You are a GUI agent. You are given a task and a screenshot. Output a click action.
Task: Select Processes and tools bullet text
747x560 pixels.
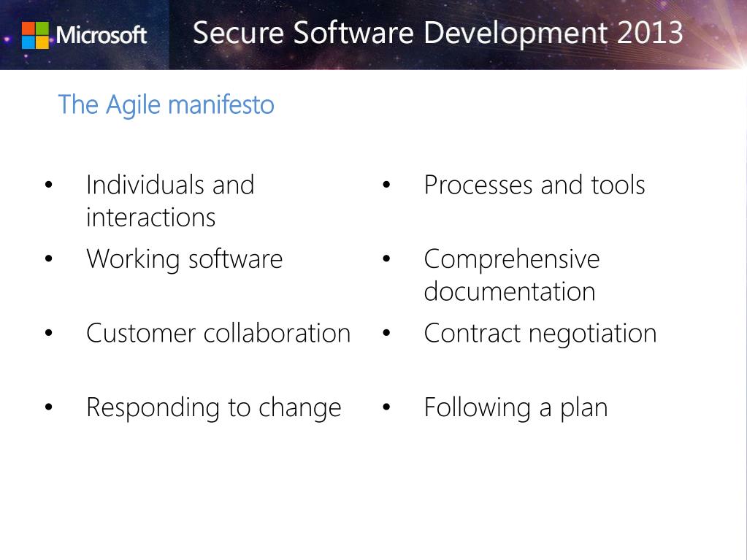[x=534, y=185]
